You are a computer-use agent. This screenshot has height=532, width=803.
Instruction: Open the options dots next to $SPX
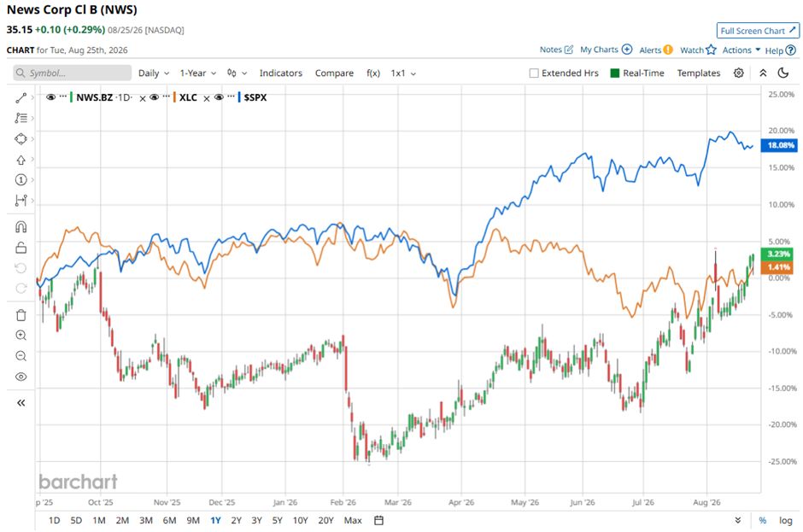tap(231, 96)
